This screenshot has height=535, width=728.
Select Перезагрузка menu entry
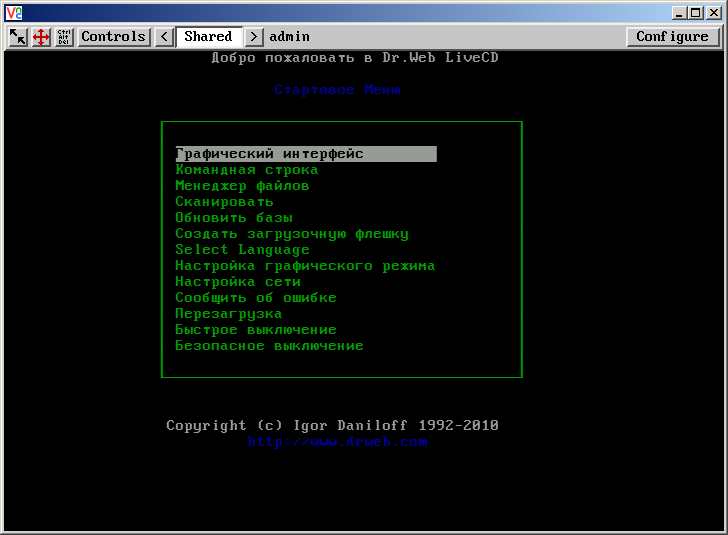[x=228, y=314]
